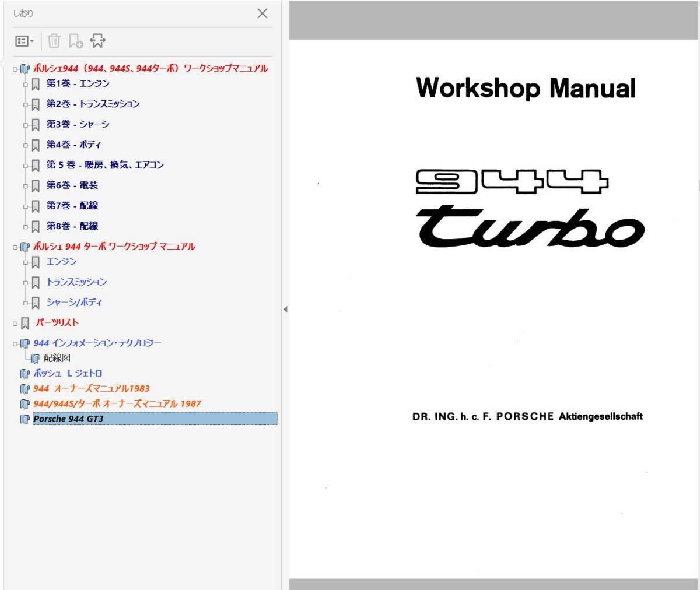Image resolution: width=700 pixels, height=590 pixels.
Task: Click the bookmark icon beside シャーシ/ボディ
Action: click(x=36, y=303)
